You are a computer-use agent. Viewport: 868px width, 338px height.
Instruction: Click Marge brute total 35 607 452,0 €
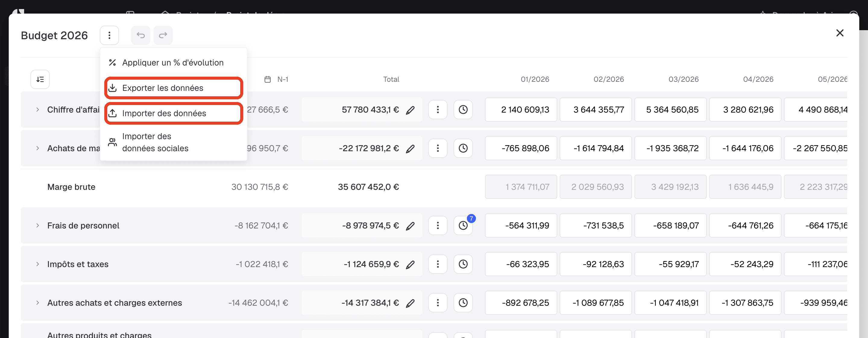(x=368, y=187)
